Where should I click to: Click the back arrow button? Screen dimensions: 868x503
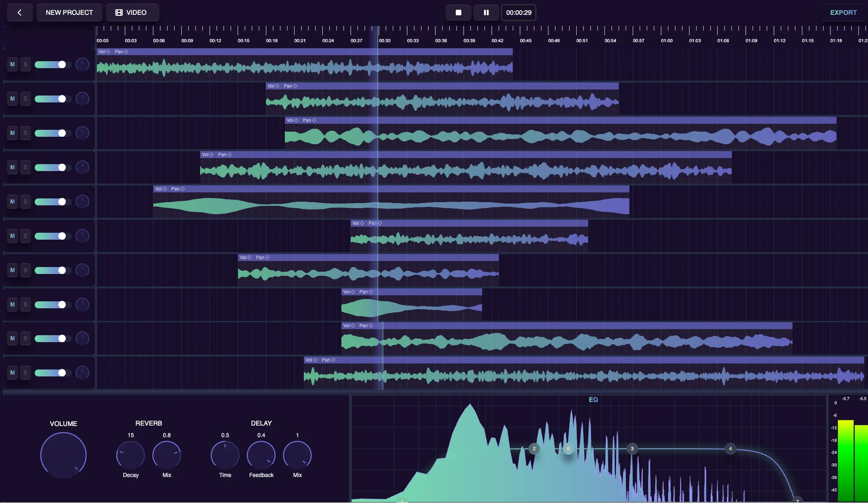click(19, 13)
